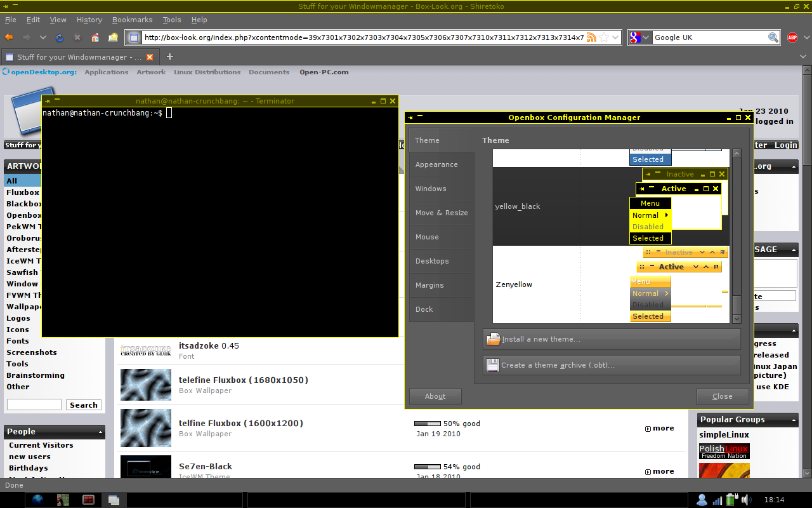Open the list all tabs dropdown
The height and width of the screenshot is (508, 812).
click(804, 57)
